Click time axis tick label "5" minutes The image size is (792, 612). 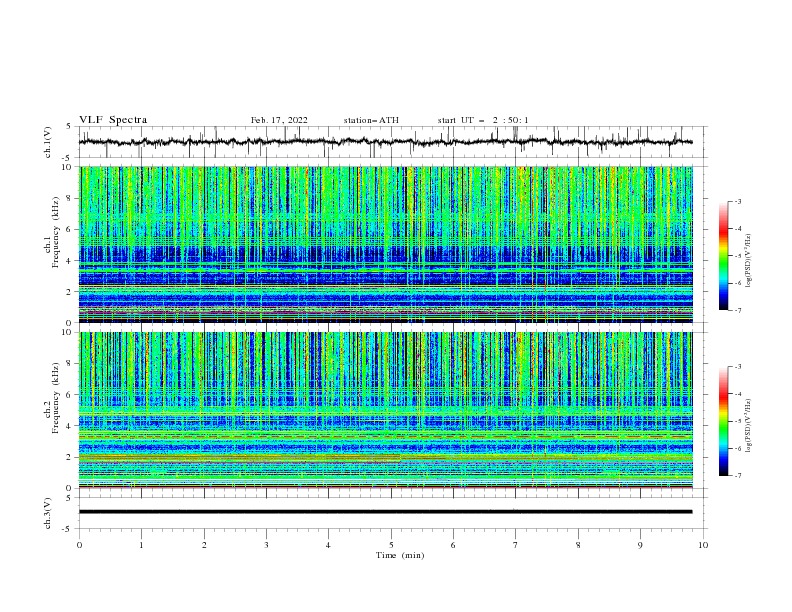(x=391, y=545)
